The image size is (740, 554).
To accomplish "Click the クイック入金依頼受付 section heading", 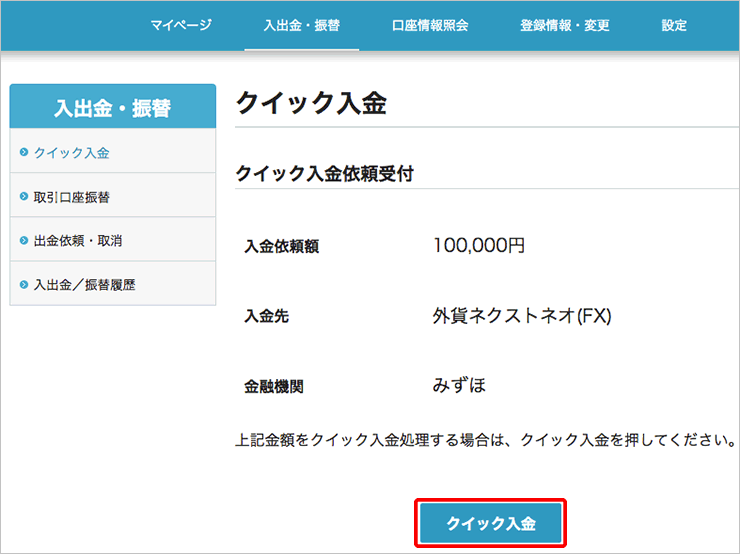I will click(324, 173).
